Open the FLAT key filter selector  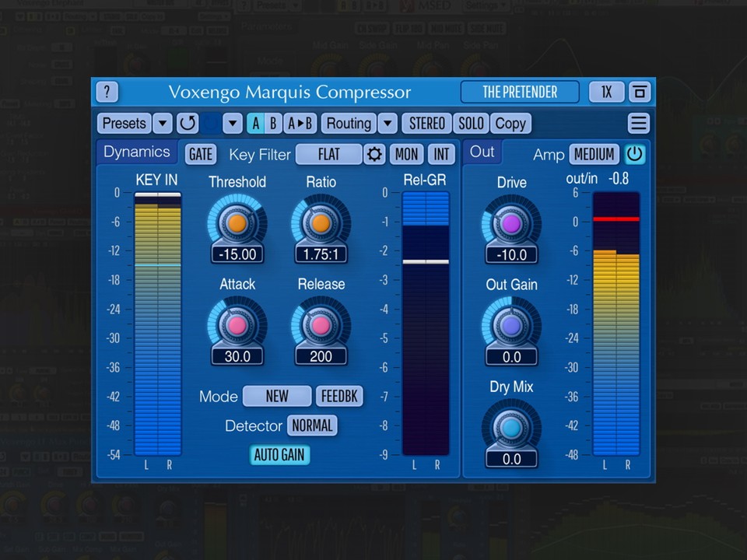click(328, 154)
